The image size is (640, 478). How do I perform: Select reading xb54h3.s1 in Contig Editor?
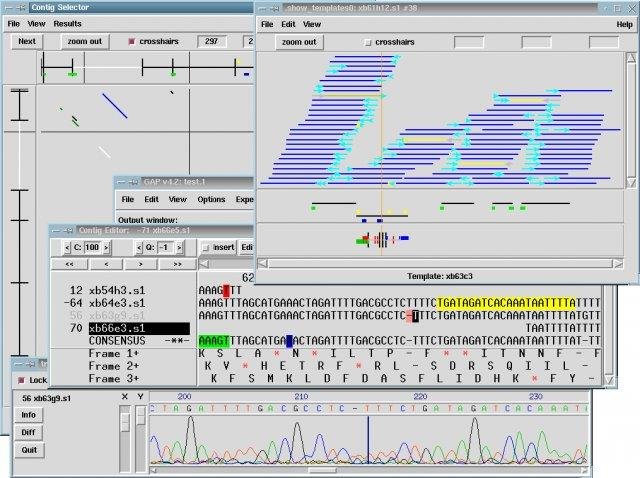[x=117, y=291]
